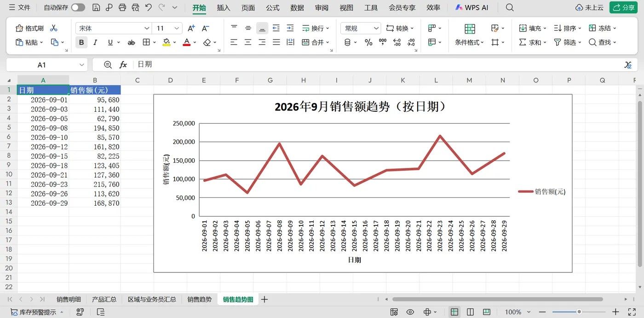Switch to the 插入 ribbon tab
The width and height of the screenshot is (644, 318).
[224, 7]
